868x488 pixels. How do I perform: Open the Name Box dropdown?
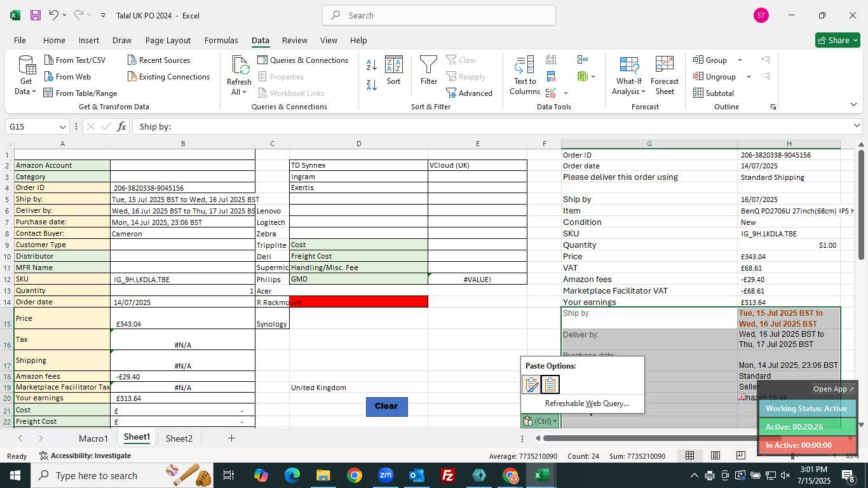[x=62, y=126]
